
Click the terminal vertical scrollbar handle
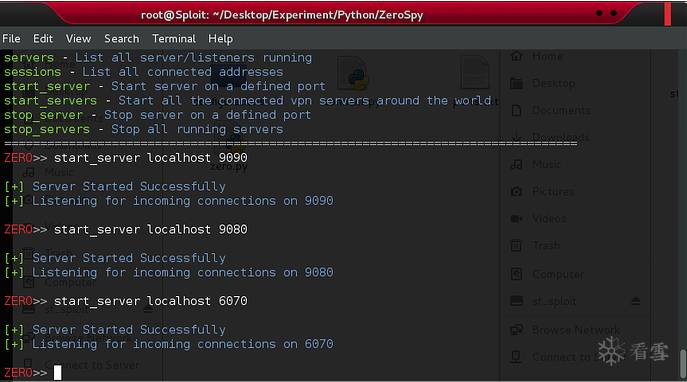tap(683, 364)
